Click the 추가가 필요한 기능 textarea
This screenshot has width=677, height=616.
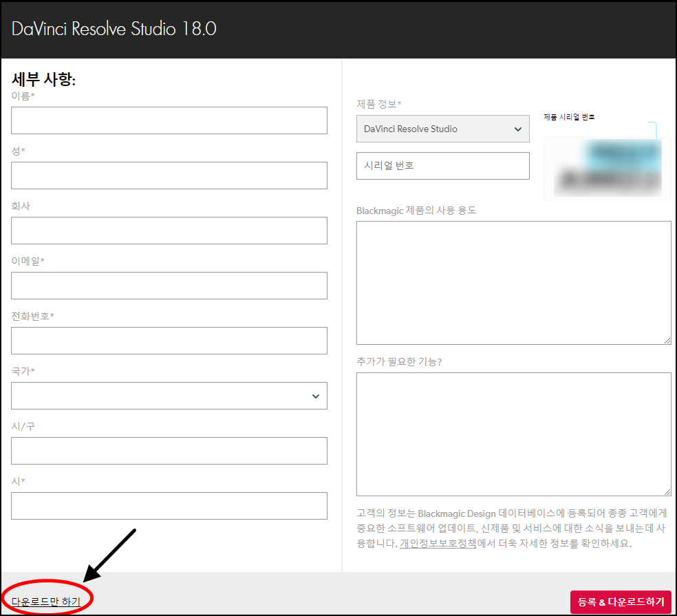click(x=513, y=434)
